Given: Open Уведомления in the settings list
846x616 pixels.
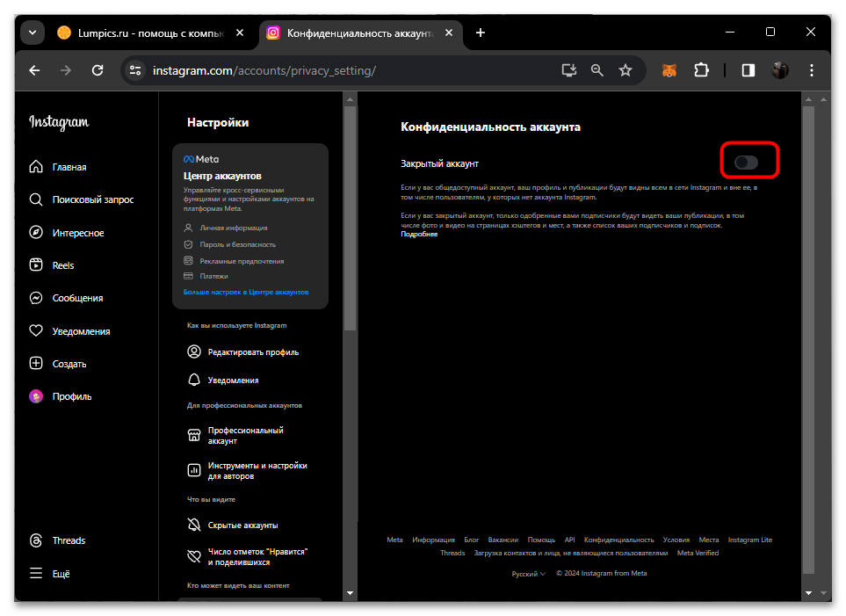Looking at the screenshot, I should (x=223, y=380).
